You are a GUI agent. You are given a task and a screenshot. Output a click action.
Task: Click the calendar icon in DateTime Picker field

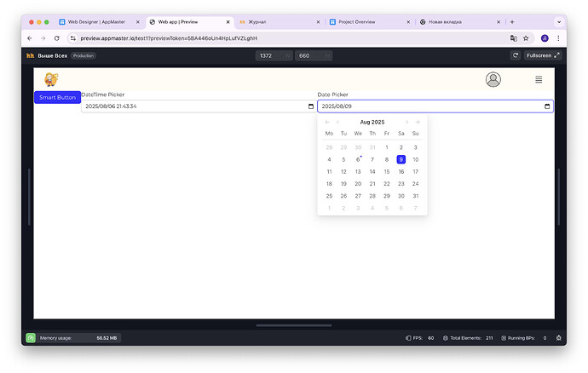tap(310, 106)
